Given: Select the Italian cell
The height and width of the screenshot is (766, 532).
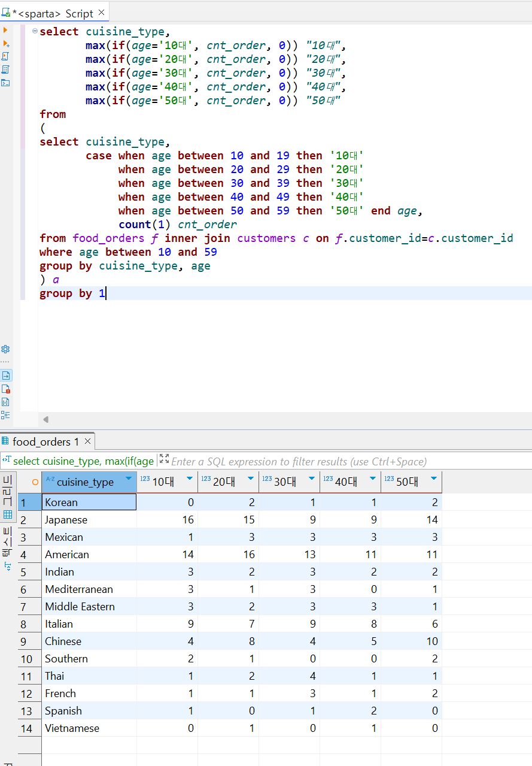Looking at the screenshot, I should pos(89,624).
